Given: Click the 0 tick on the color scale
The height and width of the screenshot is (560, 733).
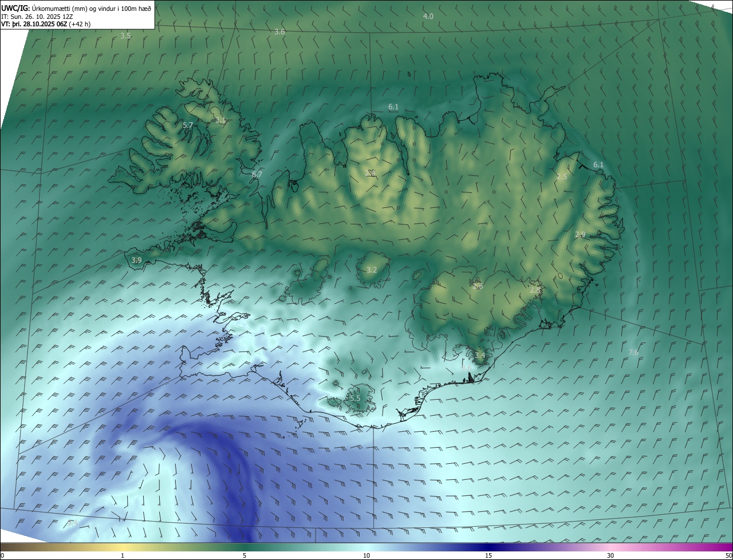Looking at the screenshot, I should pyautogui.click(x=2, y=555).
